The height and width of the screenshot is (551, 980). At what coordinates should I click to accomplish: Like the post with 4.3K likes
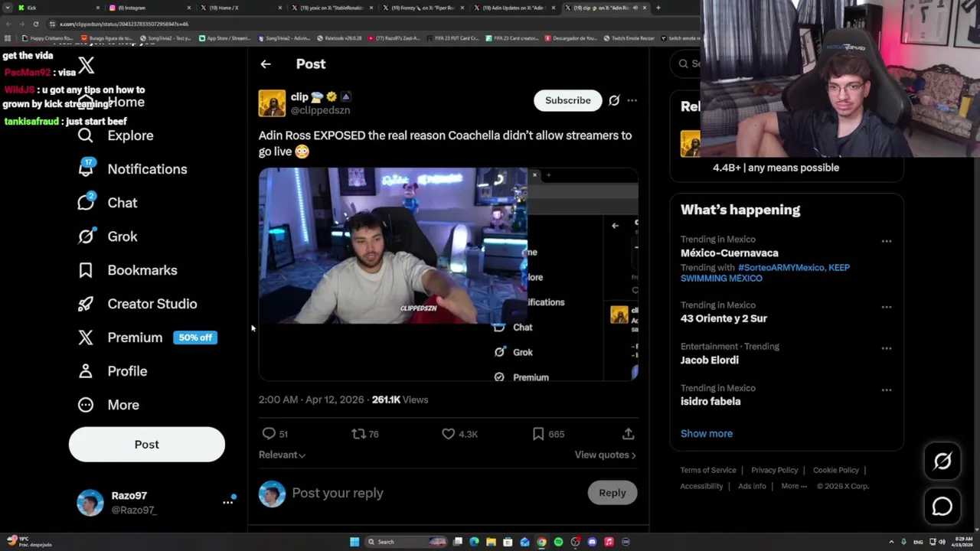[x=449, y=434]
